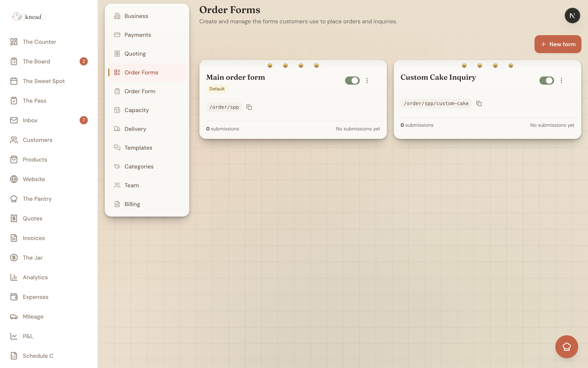This screenshot has height=368, width=588.
Task: Click Main order form's 0 submissions
Action: click(223, 129)
